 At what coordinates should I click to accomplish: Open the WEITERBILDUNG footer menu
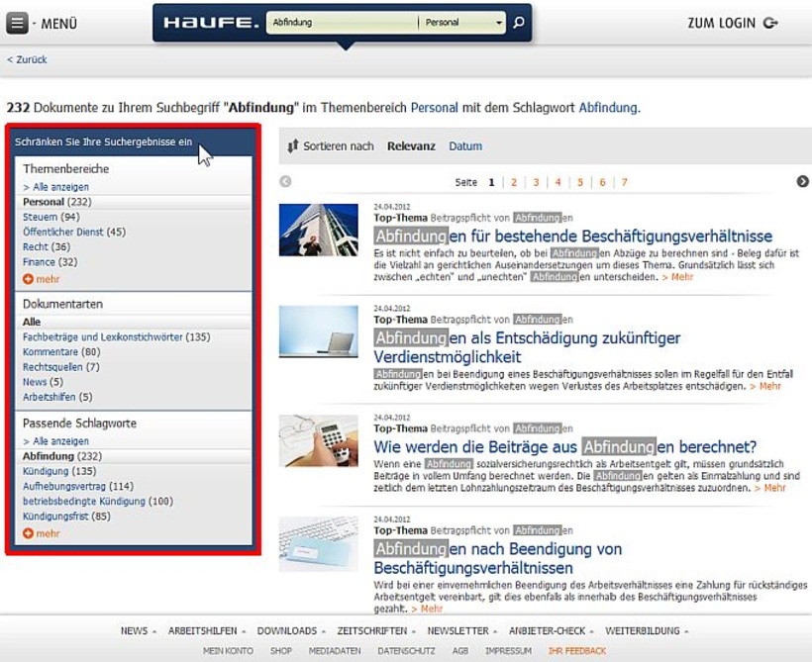pyautogui.click(x=646, y=630)
